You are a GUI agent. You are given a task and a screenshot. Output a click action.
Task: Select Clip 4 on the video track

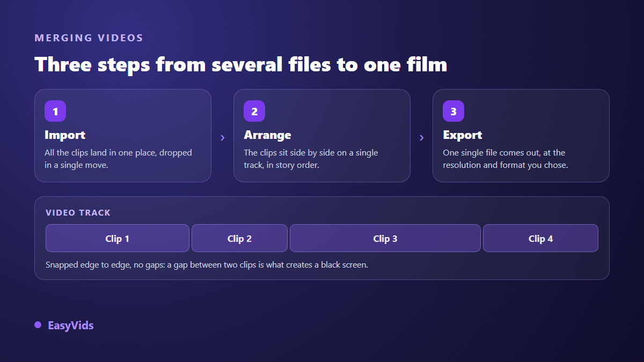tap(540, 238)
